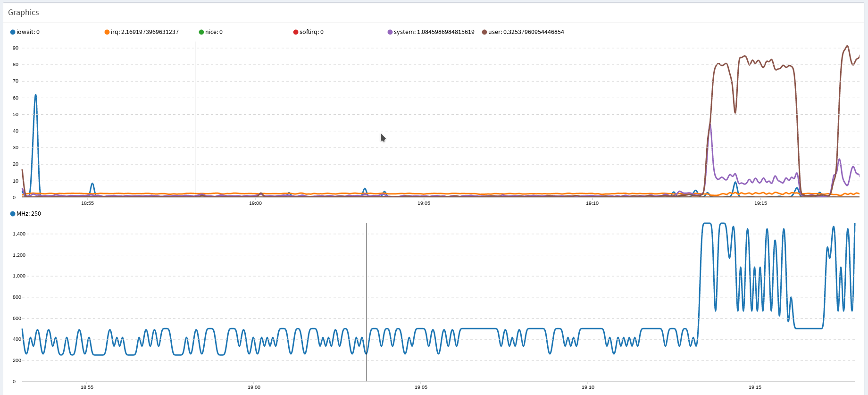Screen dimensions: 868x395
Task: Click the Graphics panel title
Action: pos(23,12)
